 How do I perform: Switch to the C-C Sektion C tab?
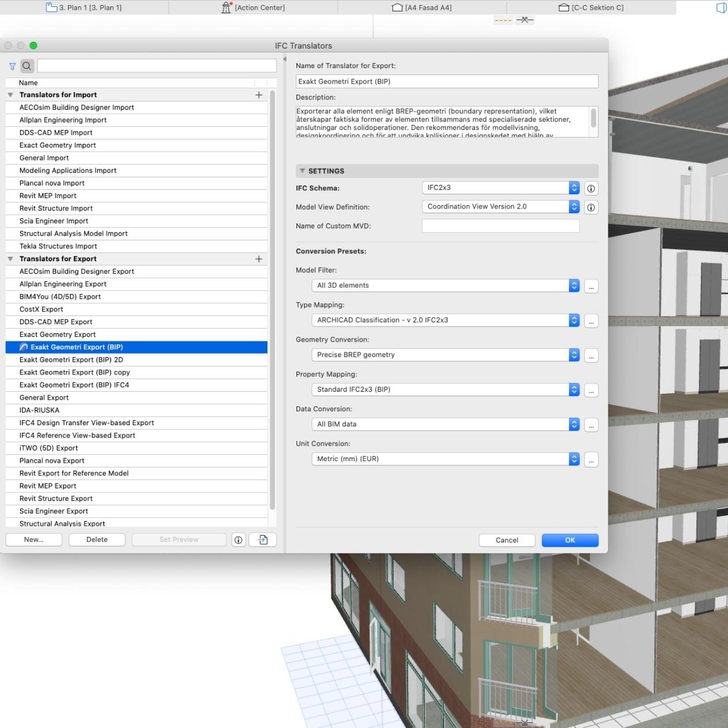tap(592, 8)
